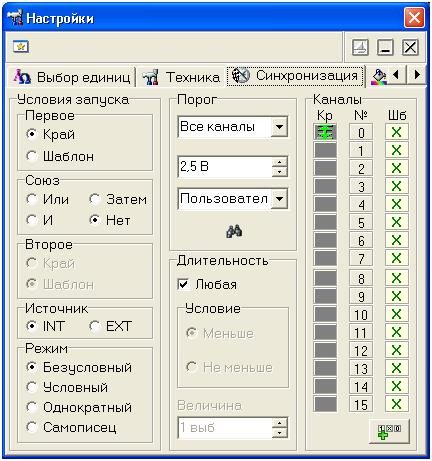The image size is (432, 461).
Task: Click the binoculars icon in Порог group
Action: pos(234,231)
